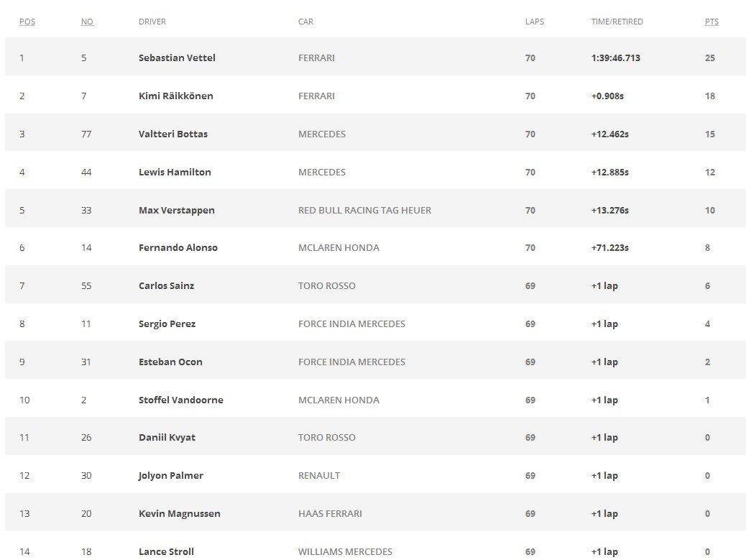The height and width of the screenshot is (560, 746).
Task: Open Kevin Magnussen's driver entry
Action: tap(179, 513)
